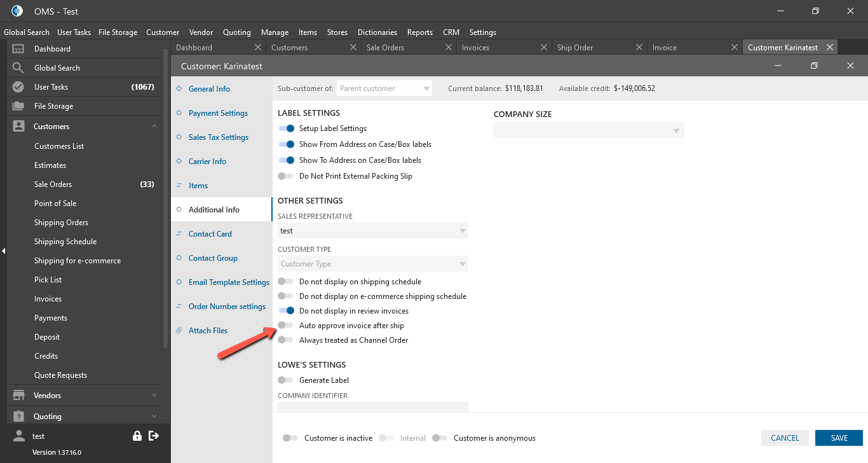The height and width of the screenshot is (463, 868).
Task: Click the Company Identifier input field
Action: (x=373, y=407)
